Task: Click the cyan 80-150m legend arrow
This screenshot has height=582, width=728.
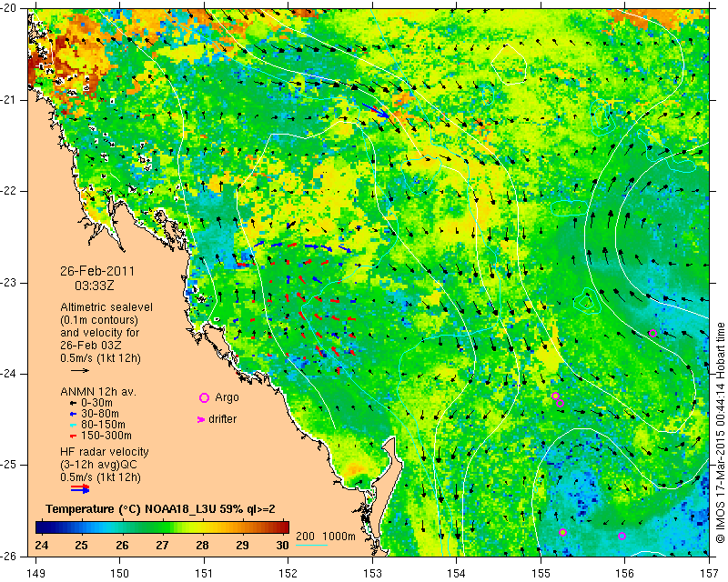Action: [73, 425]
